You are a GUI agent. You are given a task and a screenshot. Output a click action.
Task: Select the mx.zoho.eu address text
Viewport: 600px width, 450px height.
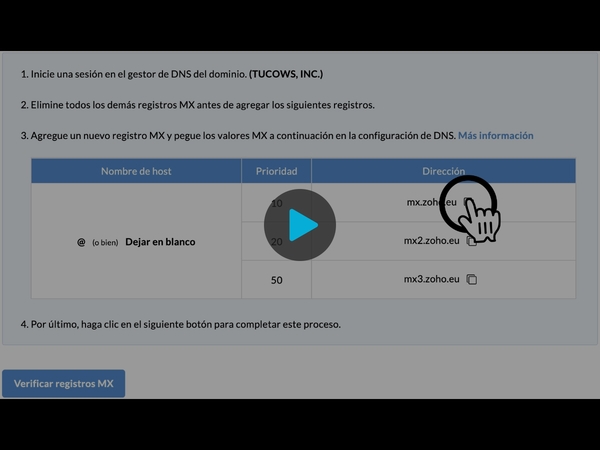coord(431,202)
